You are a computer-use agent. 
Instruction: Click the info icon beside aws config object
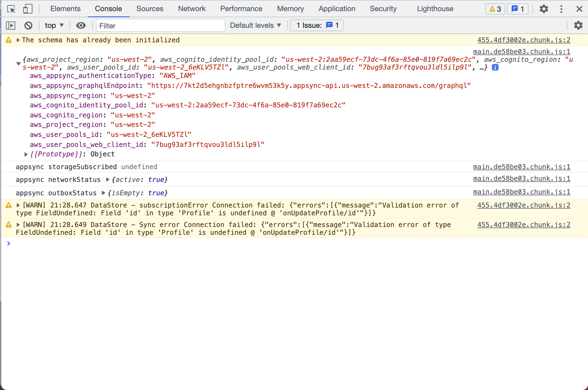point(495,67)
